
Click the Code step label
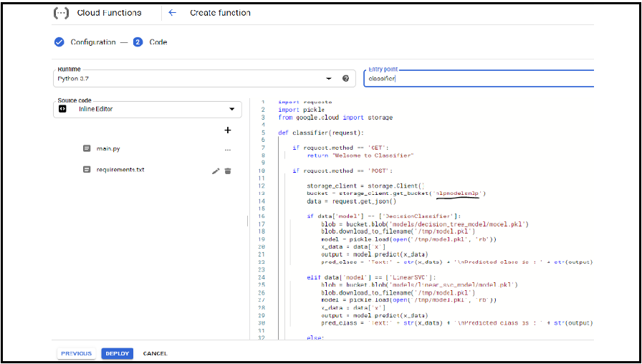[x=158, y=42]
